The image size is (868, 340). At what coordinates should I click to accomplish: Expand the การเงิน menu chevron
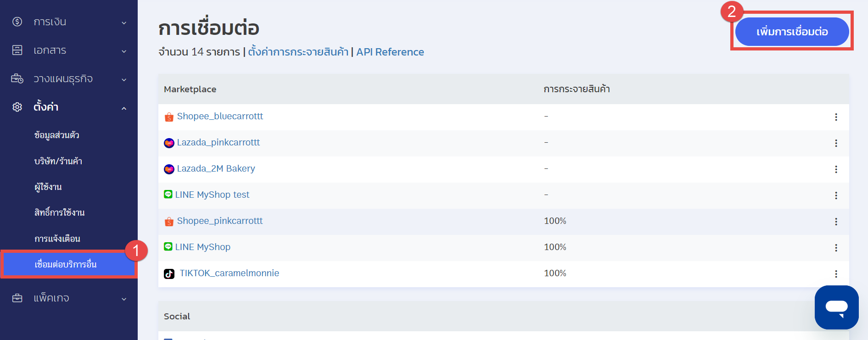[124, 22]
